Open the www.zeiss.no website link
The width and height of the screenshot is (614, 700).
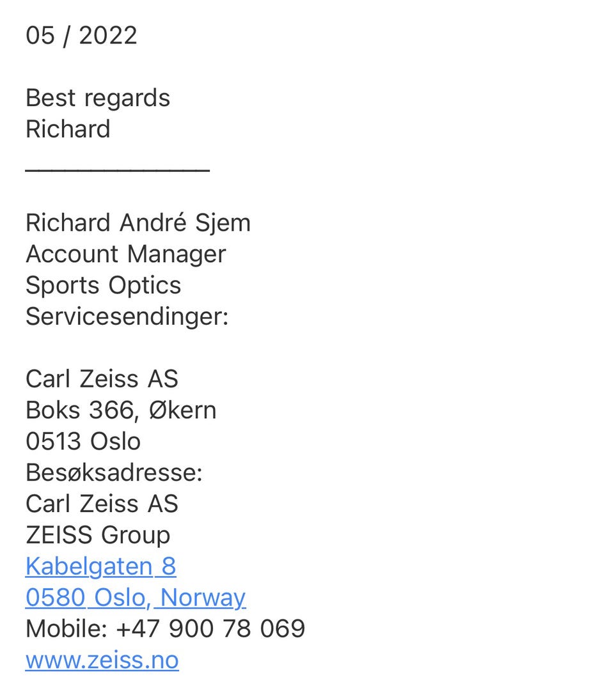[102, 660]
